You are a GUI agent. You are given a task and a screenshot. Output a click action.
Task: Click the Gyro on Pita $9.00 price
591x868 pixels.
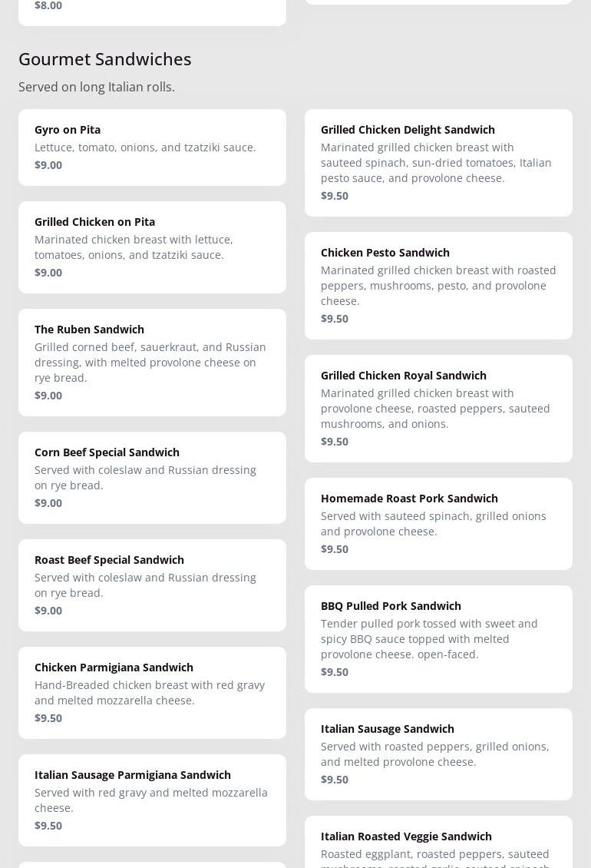click(x=48, y=165)
